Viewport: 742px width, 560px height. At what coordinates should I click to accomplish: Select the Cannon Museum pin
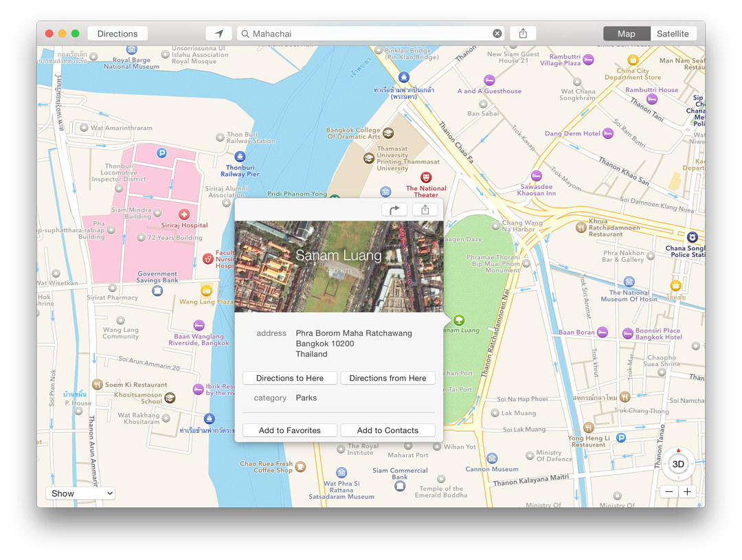492,458
